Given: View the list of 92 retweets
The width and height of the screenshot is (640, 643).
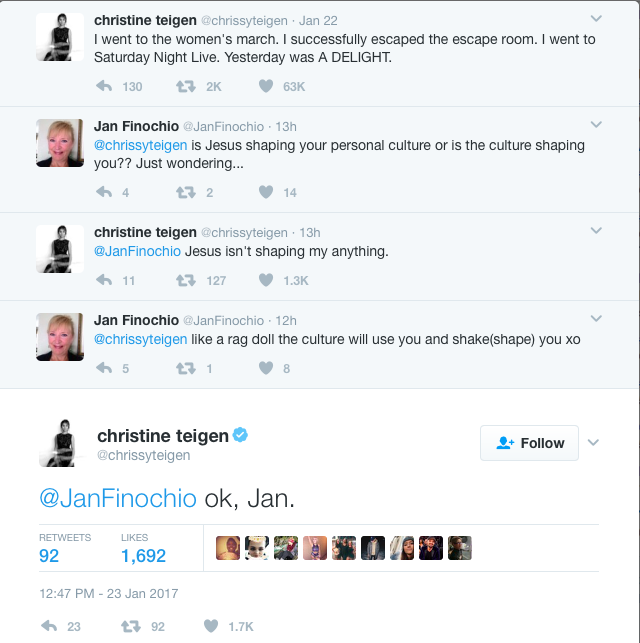Looking at the screenshot, I should 65,548.
